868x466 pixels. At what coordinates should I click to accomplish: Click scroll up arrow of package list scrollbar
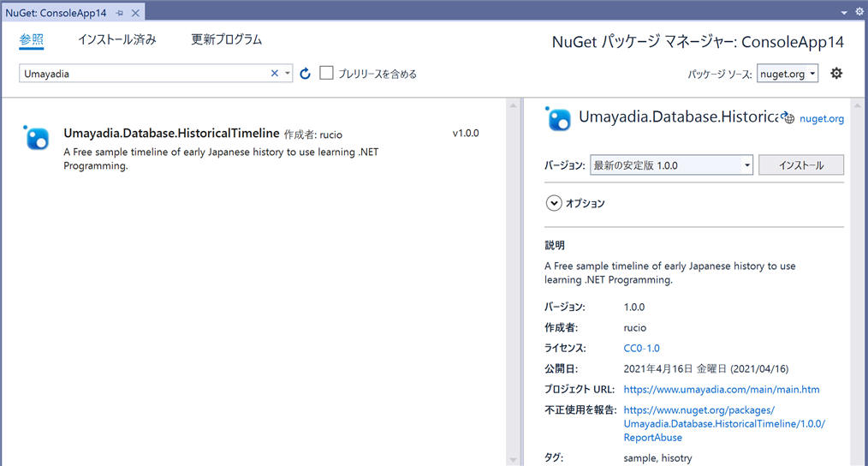[513, 105]
